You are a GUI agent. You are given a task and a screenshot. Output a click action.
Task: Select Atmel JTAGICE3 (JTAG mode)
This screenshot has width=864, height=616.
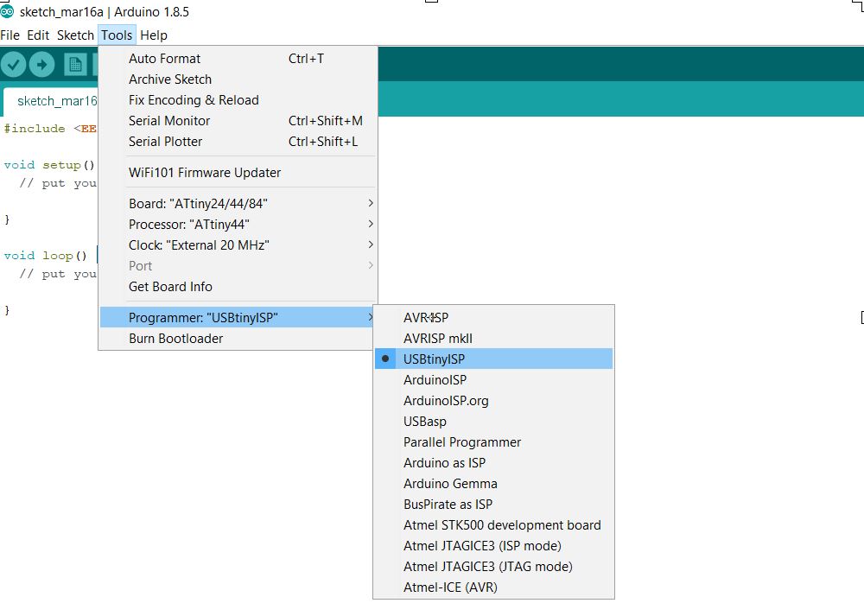point(493,567)
